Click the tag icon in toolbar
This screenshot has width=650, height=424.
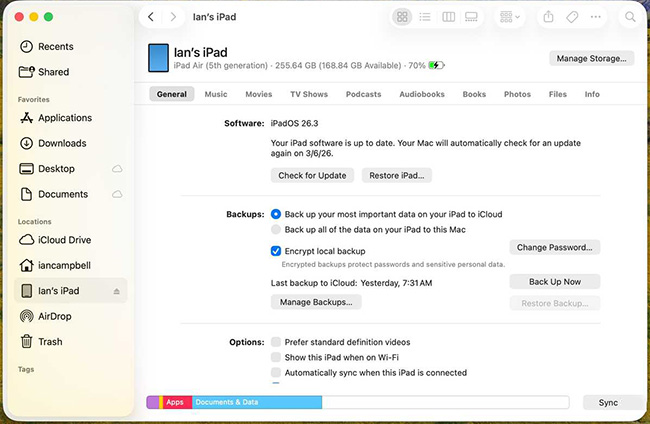[x=572, y=17]
